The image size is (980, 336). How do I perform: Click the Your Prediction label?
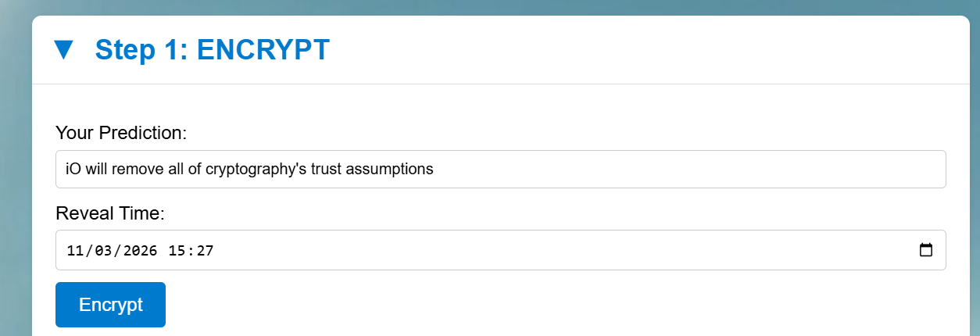pyautogui.click(x=121, y=133)
